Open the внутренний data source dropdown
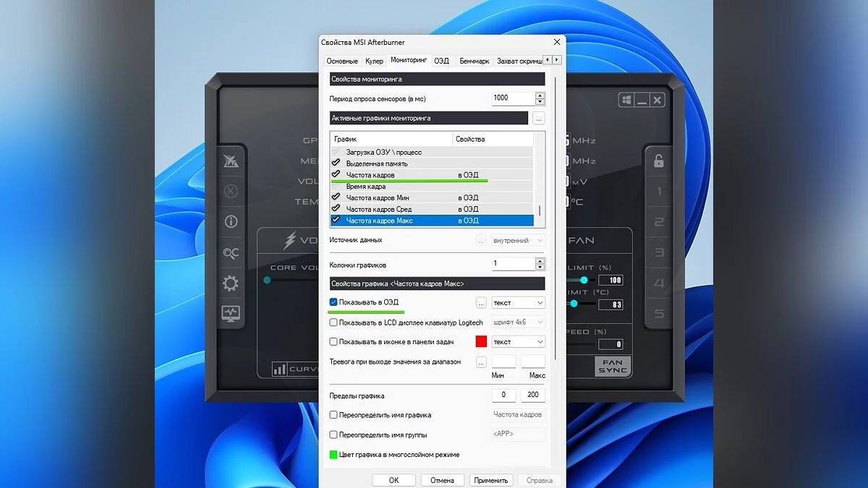 518,240
